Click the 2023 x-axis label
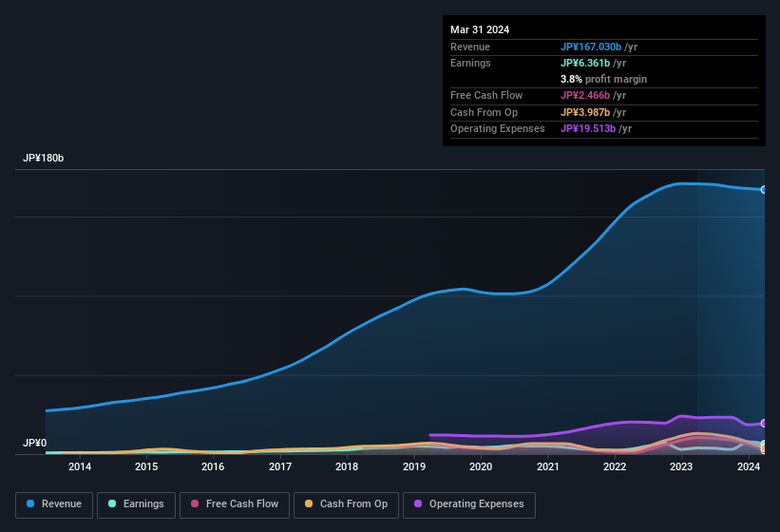 681,466
